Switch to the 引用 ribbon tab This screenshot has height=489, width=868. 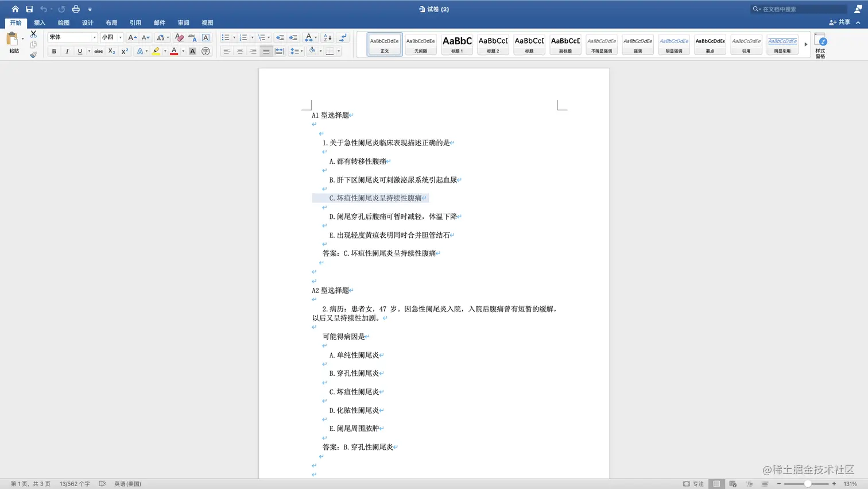pos(135,23)
